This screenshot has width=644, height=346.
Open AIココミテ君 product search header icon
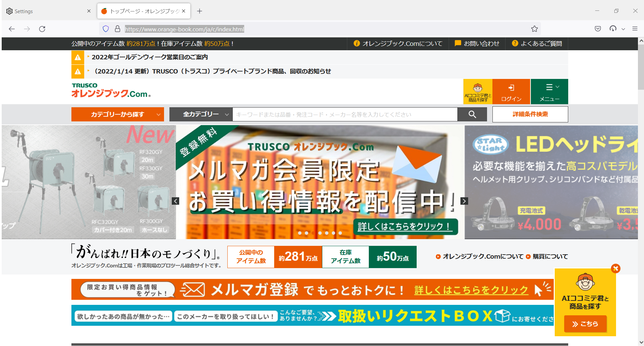point(478,92)
